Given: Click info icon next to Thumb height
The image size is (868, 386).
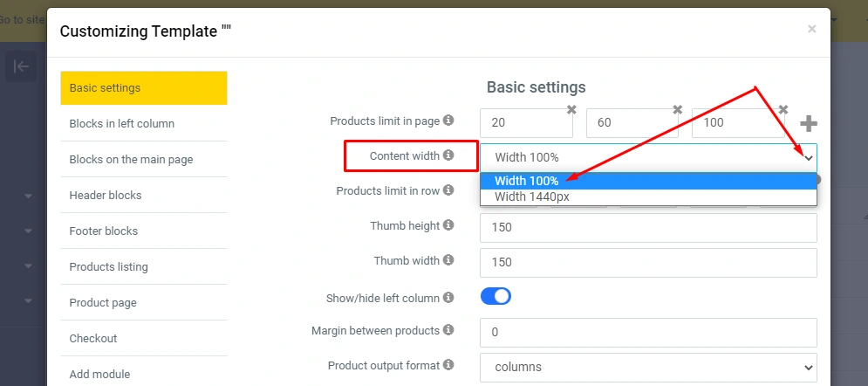Looking at the screenshot, I should pos(448,225).
